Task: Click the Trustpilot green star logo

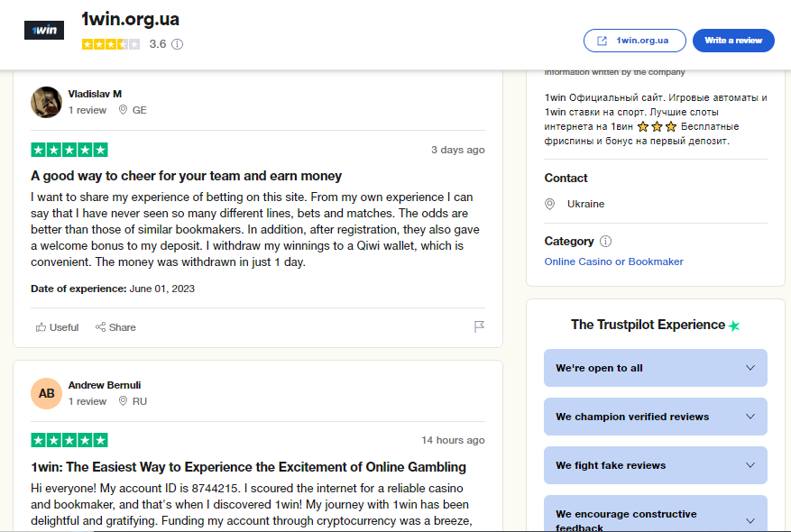Action: click(734, 326)
